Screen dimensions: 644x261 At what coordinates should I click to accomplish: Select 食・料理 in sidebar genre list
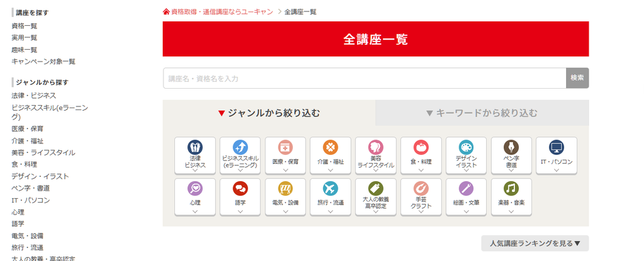tap(25, 164)
